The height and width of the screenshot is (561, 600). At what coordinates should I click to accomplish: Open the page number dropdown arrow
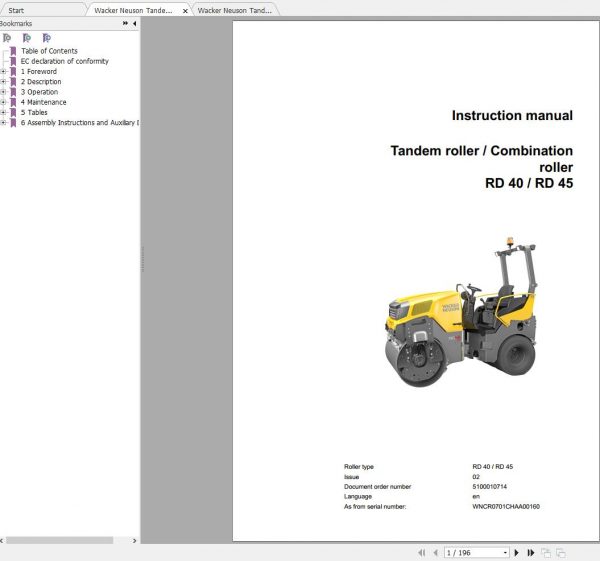505,553
